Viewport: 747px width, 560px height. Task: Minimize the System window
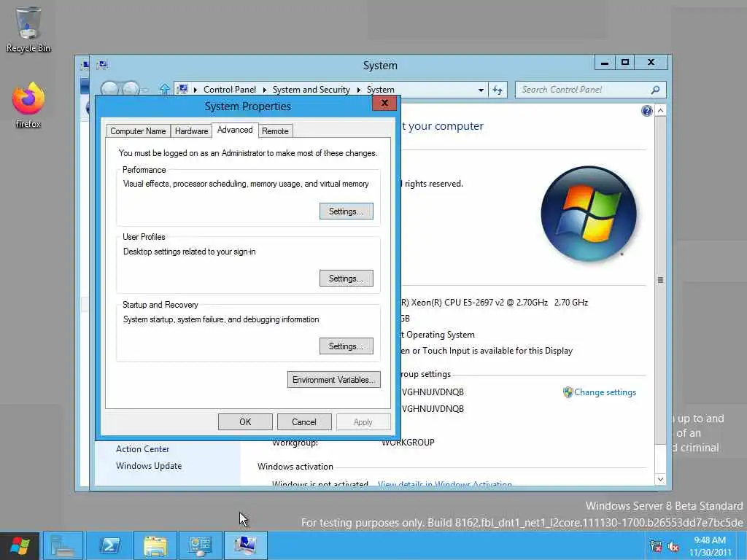(x=605, y=63)
